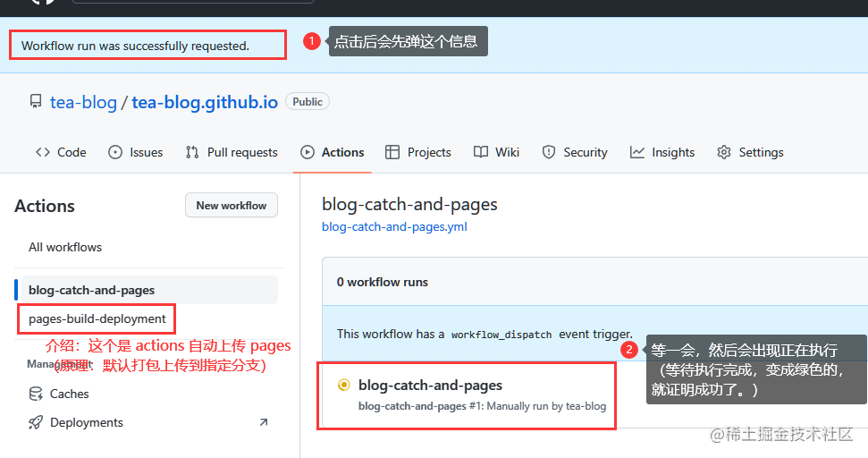Click the Caches database icon
868x458 pixels.
[36, 394]
